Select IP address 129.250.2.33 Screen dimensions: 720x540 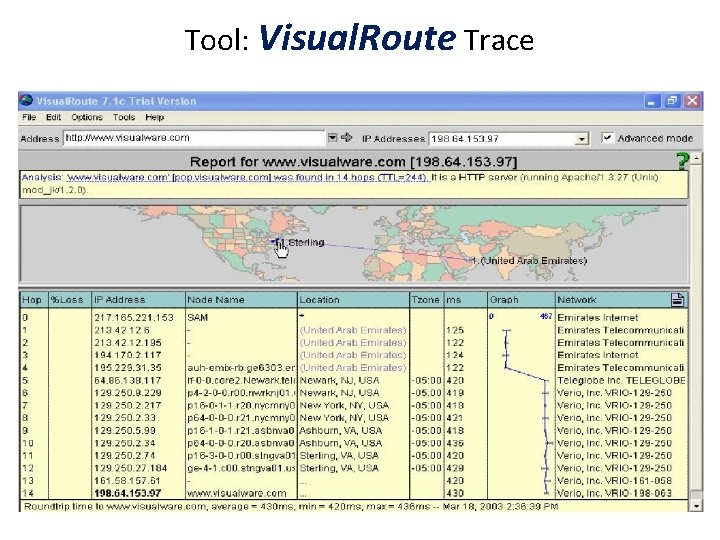[x=124, y=418]
